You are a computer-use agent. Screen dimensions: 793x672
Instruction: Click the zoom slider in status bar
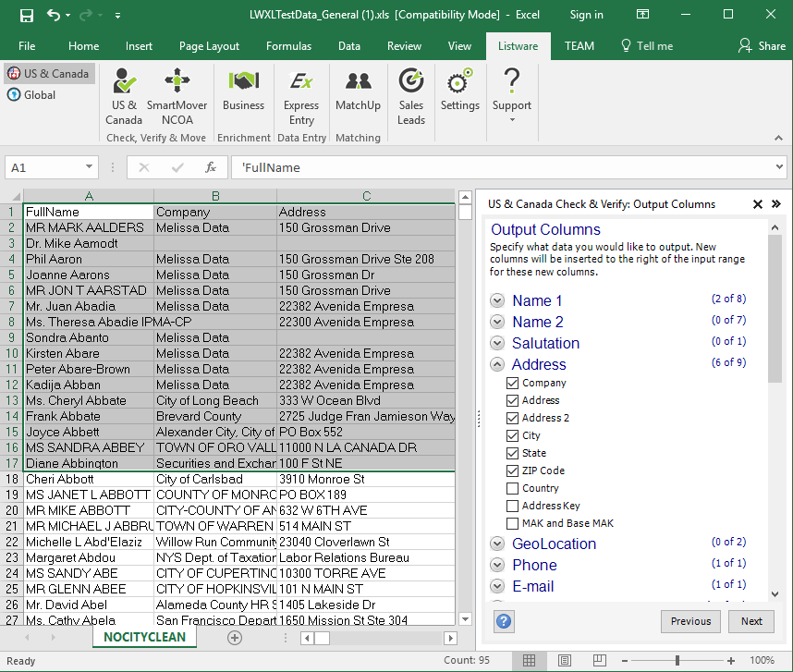coord(677,661)
